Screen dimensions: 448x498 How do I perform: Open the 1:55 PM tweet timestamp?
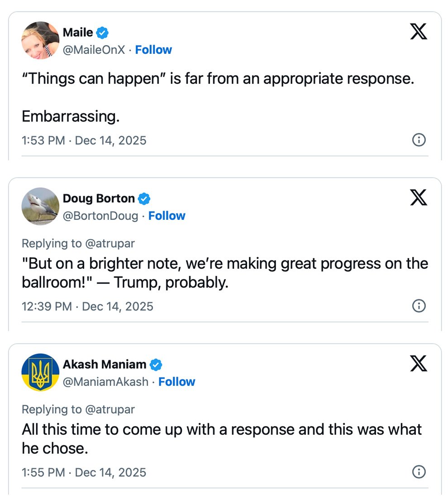pos(84,472)
